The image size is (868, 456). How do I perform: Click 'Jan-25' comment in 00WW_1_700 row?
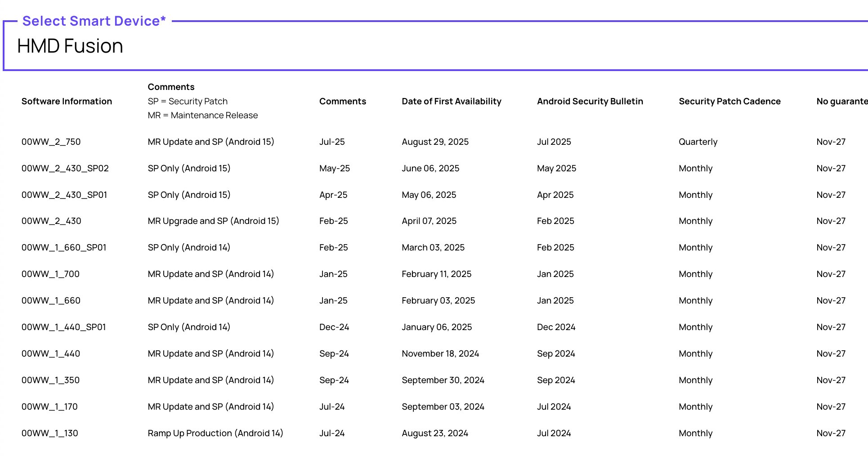[x=333, y=274]
